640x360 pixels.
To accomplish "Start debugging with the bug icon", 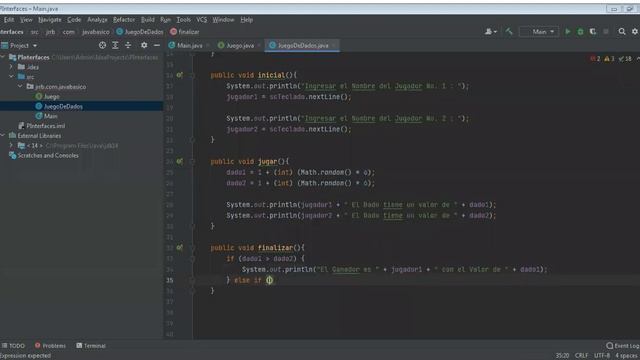I will tap(580, 31).
